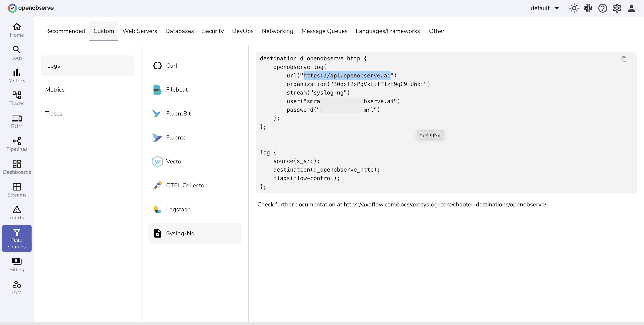Choose the Fluentd data source
This screenshot has height=325, width=644.
(x=195, y=138)
